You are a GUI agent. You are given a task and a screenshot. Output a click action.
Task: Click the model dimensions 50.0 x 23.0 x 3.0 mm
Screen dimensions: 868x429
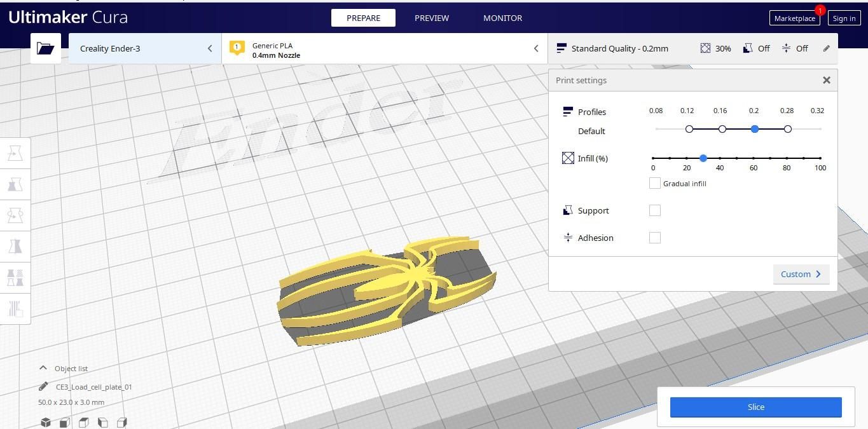click(x=71, y=402)
